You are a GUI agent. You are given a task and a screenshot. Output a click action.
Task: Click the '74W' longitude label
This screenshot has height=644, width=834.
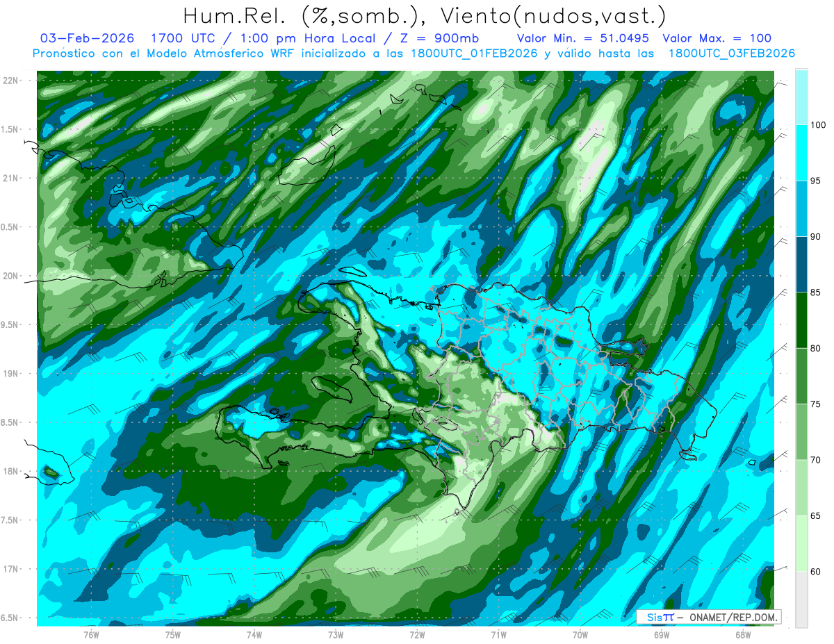pos(254,634)
